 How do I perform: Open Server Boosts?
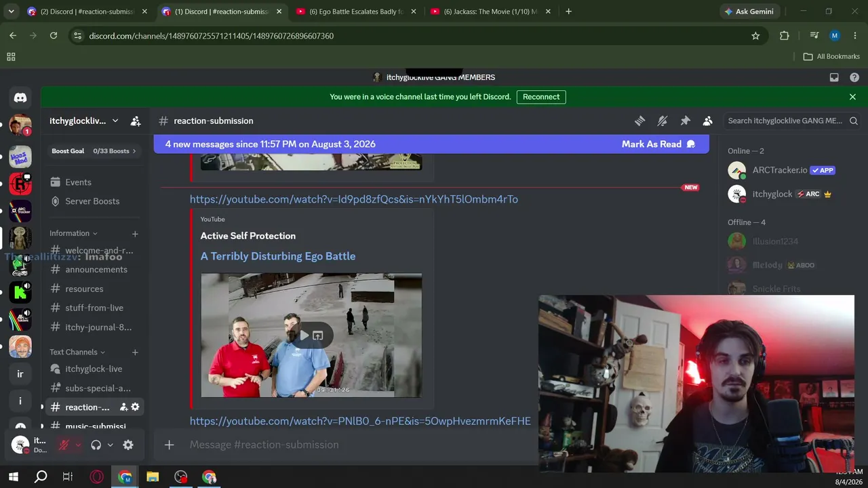(94, 201)
